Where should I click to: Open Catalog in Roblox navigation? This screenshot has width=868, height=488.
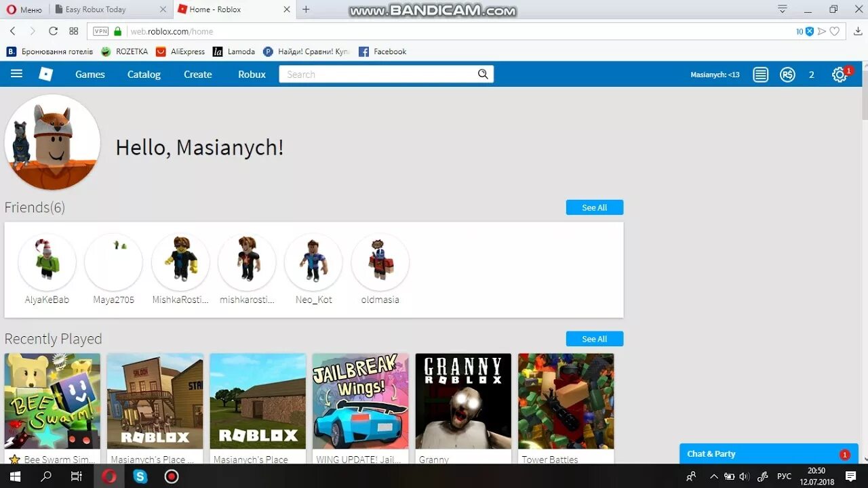tap(144, 75)
